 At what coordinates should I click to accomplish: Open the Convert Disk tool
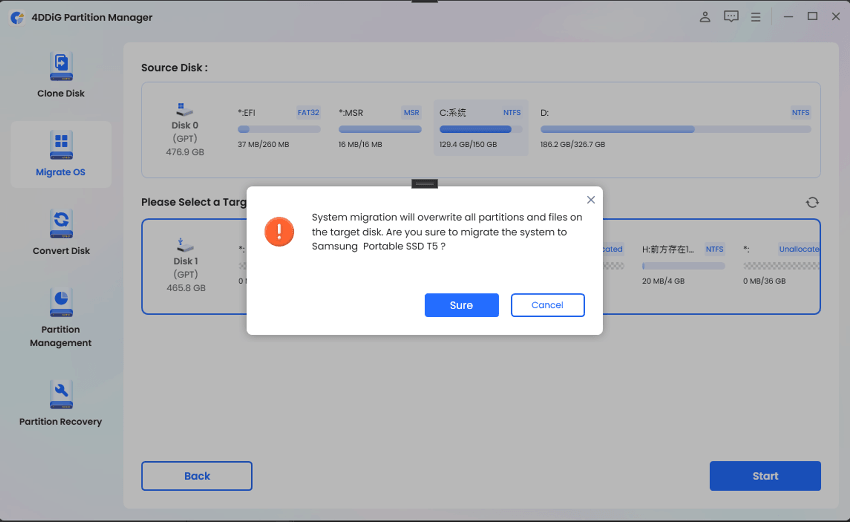pyautogui.click(x=61, y=233)
